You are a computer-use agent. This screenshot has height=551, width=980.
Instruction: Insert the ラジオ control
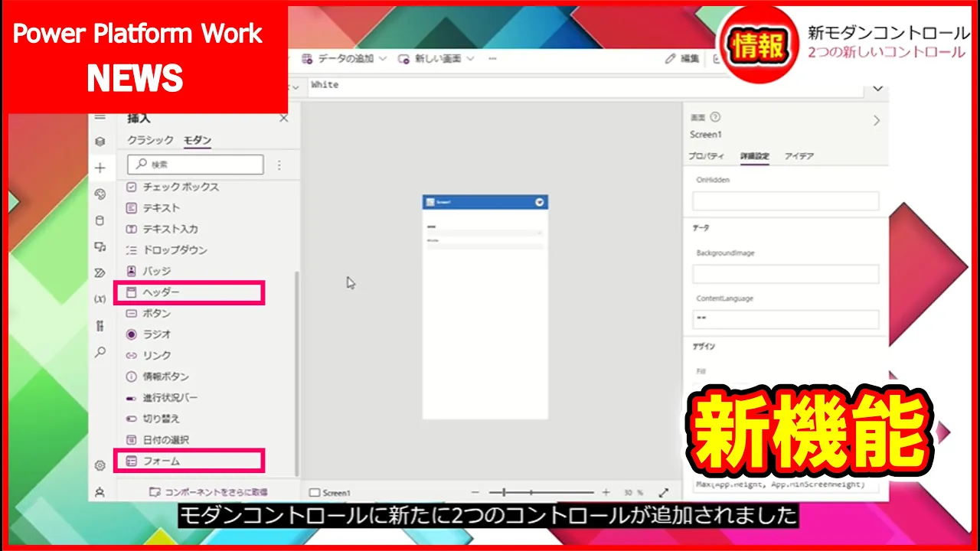pyautogui.click(x=149, y=334)
